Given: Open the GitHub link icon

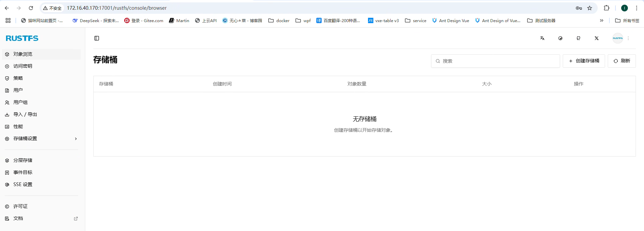Looking at the screenshot, I should point(579,38).
